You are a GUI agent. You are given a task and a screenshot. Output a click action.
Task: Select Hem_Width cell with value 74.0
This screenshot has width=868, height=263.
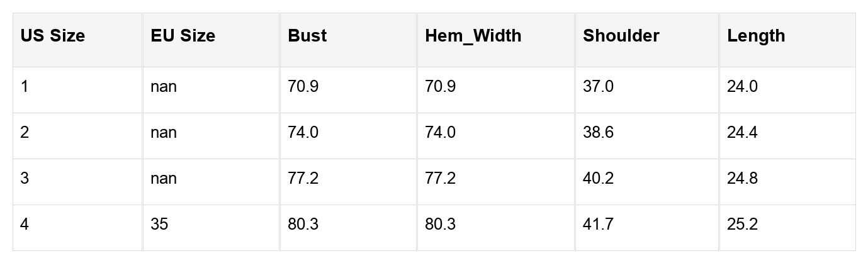pyautogui.click(x=440, y=132)
